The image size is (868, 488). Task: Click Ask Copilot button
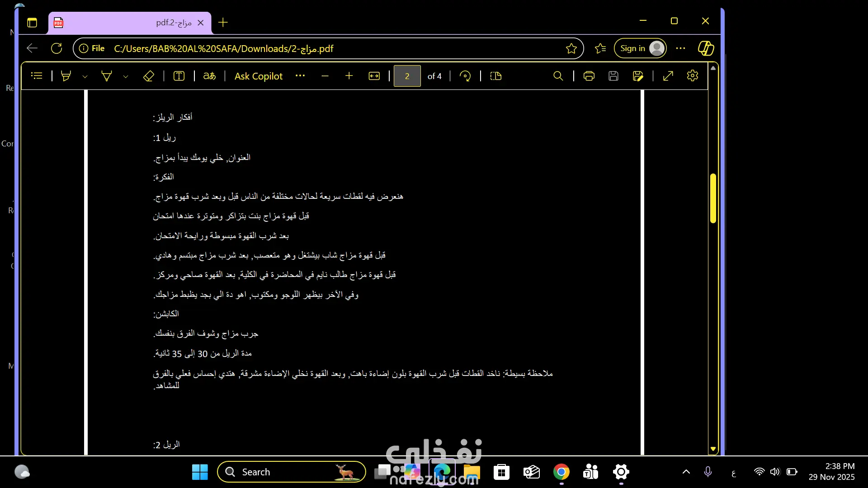259,76
